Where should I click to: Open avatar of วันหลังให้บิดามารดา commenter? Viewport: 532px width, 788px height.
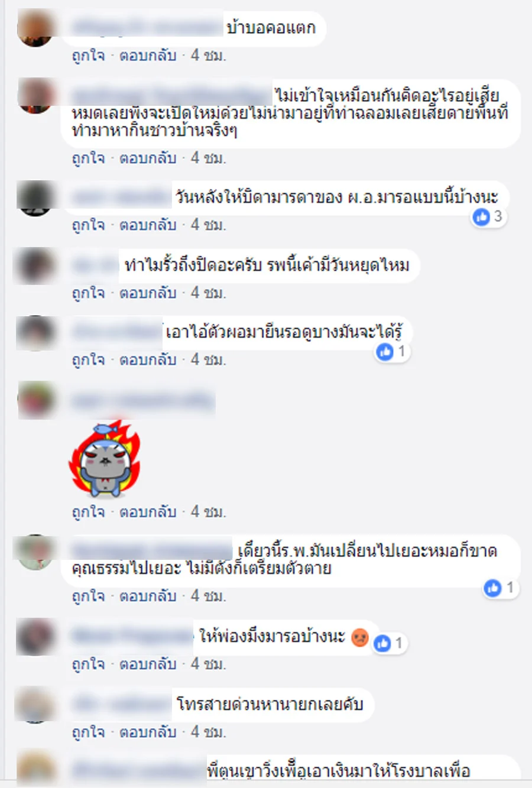click(36, 198)
